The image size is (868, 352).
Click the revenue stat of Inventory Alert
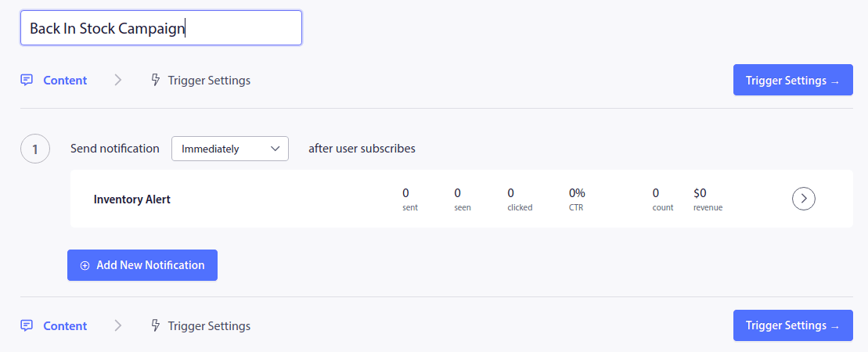708,199
